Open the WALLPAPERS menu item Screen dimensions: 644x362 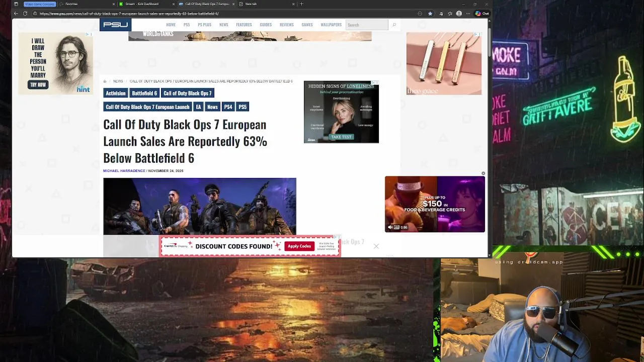pyautogui.click(x=331, y=25)
